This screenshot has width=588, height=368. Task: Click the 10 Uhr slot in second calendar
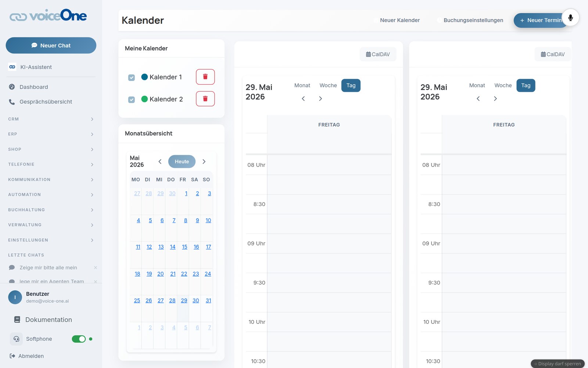[504, 322]
